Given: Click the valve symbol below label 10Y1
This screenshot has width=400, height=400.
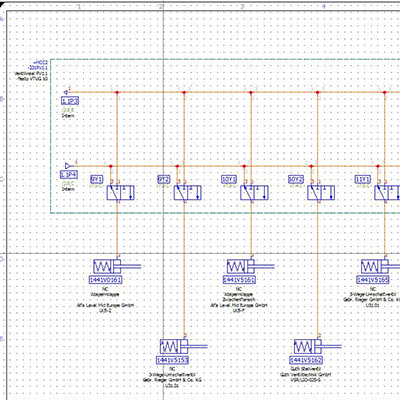Looking at the screenshot, I should (x=254, y=193).
